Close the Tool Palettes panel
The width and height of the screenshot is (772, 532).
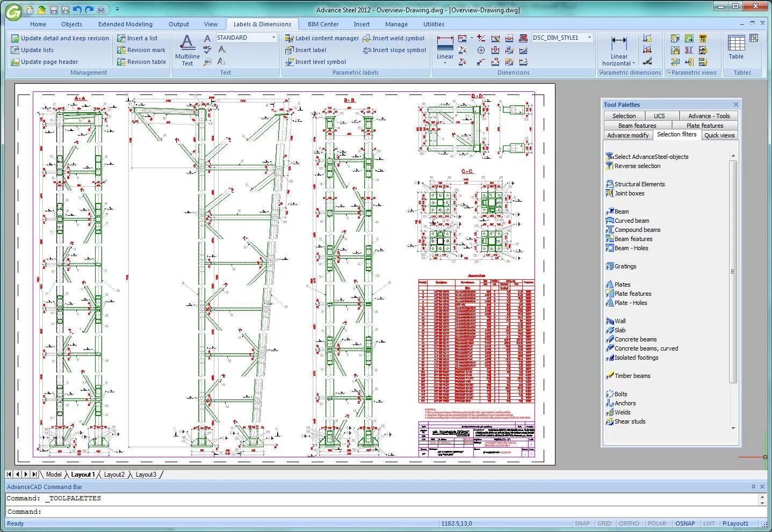click(736, 105)
